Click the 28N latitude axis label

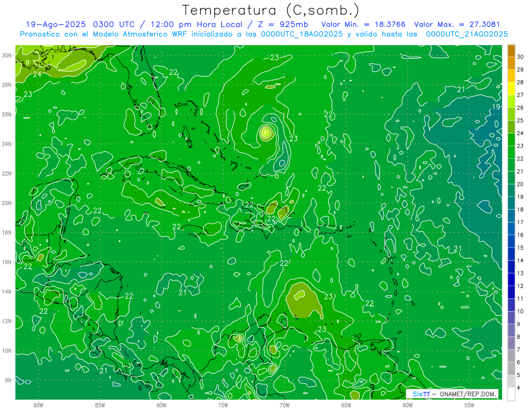coord(7,85)
